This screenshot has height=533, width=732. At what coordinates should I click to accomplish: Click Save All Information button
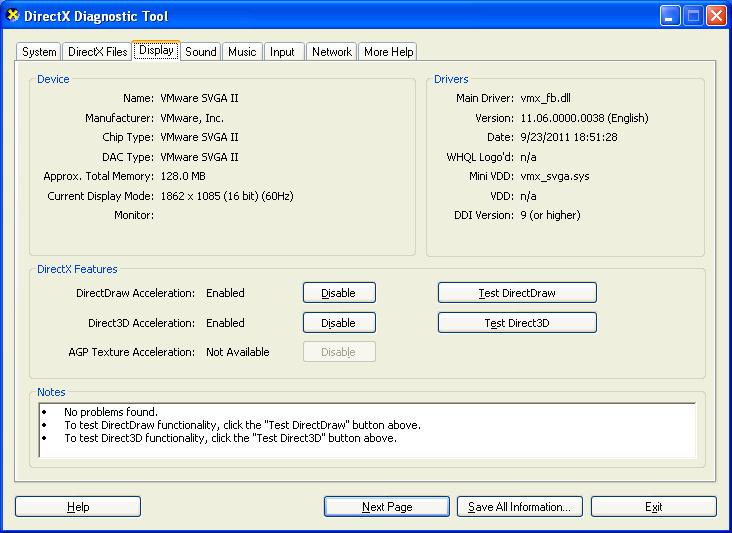coord(520,507)
